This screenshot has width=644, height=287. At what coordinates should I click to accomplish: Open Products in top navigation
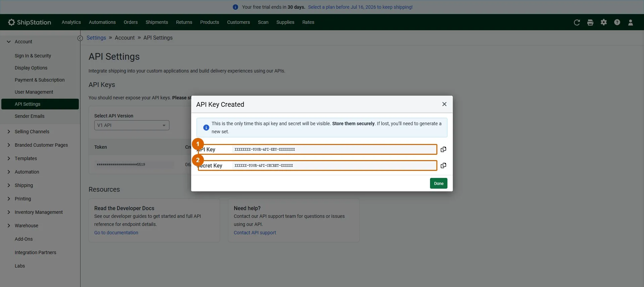[210, 22]
